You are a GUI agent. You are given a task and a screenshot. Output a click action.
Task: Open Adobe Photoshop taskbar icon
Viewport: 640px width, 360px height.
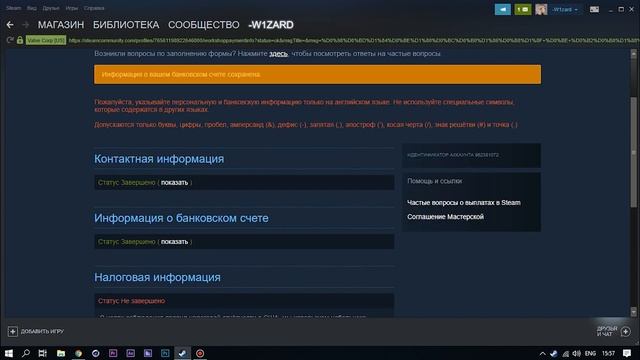click(165, 353)
